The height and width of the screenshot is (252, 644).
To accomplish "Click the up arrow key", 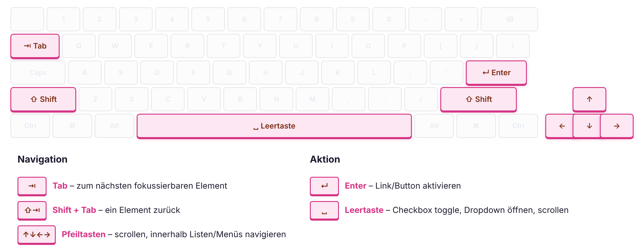I will click(x=589, y=99).
